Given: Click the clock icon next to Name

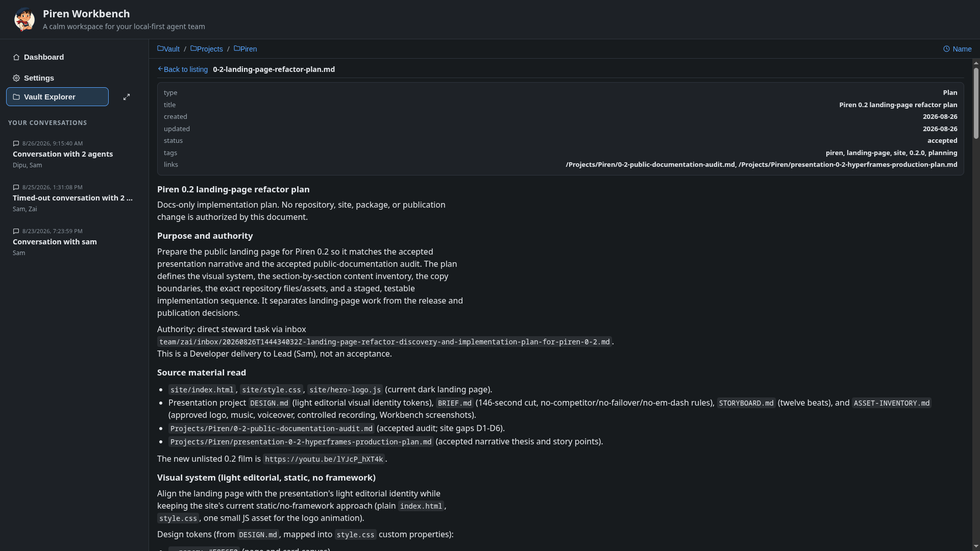Looking at the screenshot, I should tap(946, 49).
